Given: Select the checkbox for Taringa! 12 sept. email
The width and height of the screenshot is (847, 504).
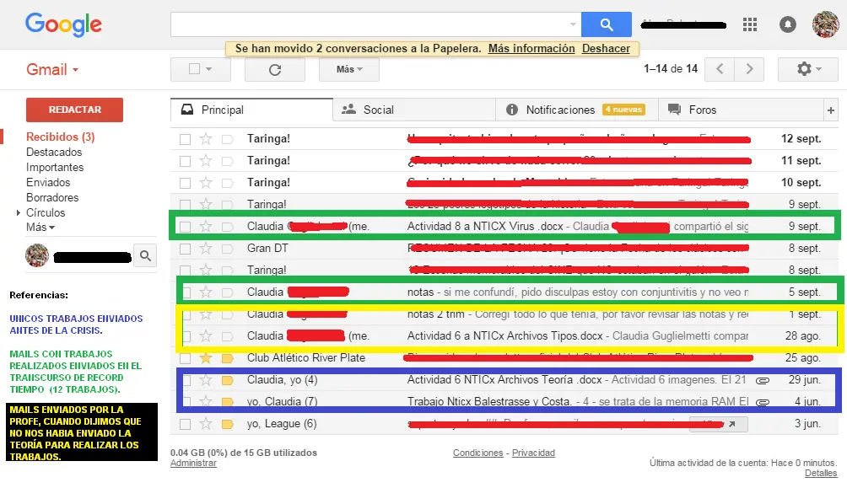Looking at the screenshot, I should pyautogui.click(x=186, y=139).
